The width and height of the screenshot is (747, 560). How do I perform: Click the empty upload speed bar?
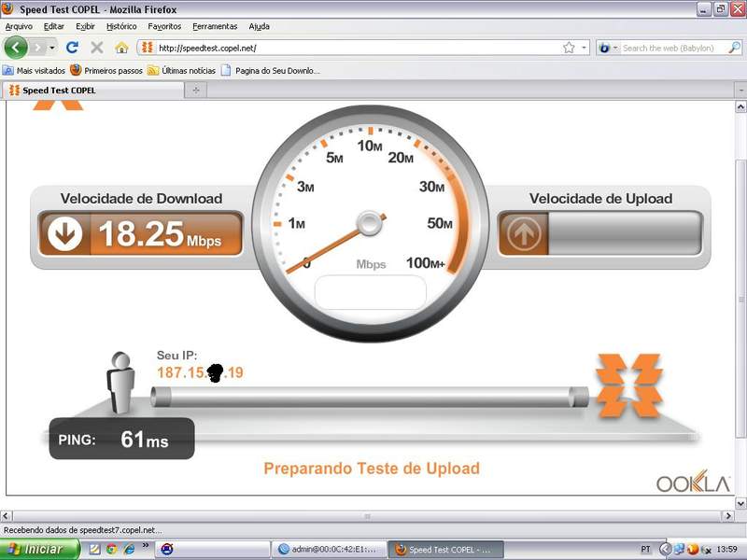(x=625, y=233)
